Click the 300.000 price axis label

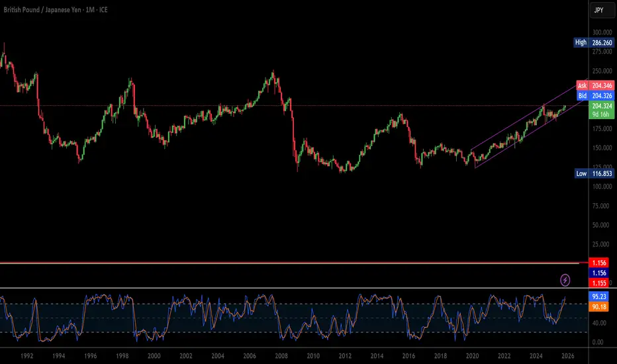pos(602,32)
